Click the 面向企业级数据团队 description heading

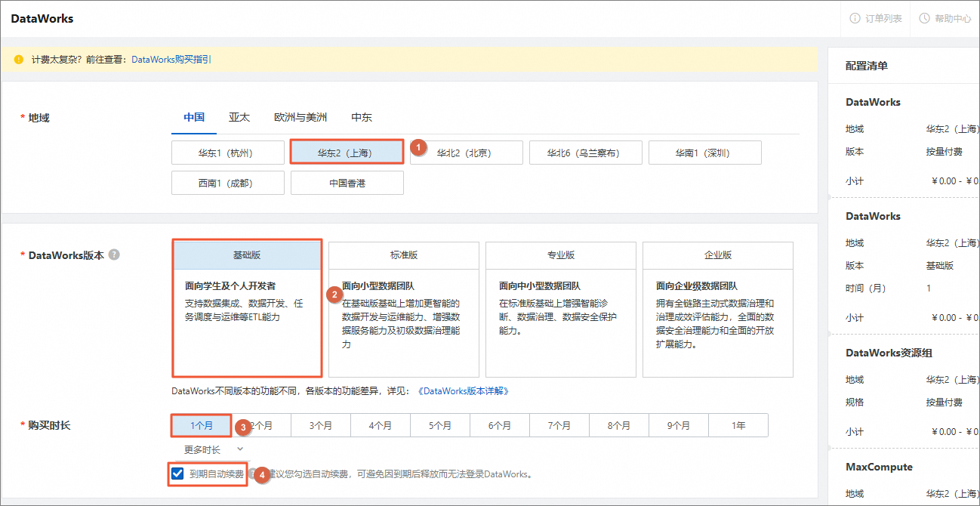697,286
